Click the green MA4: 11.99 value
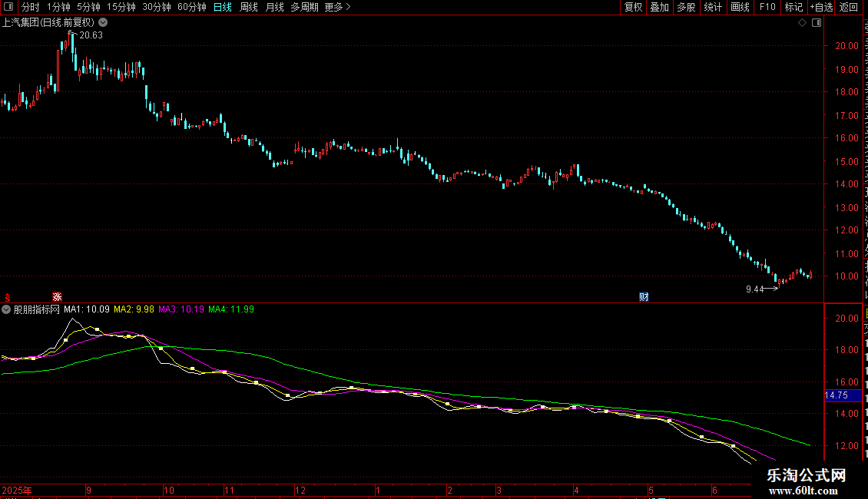This screenshot has height=499, width=868. point(231,310)
